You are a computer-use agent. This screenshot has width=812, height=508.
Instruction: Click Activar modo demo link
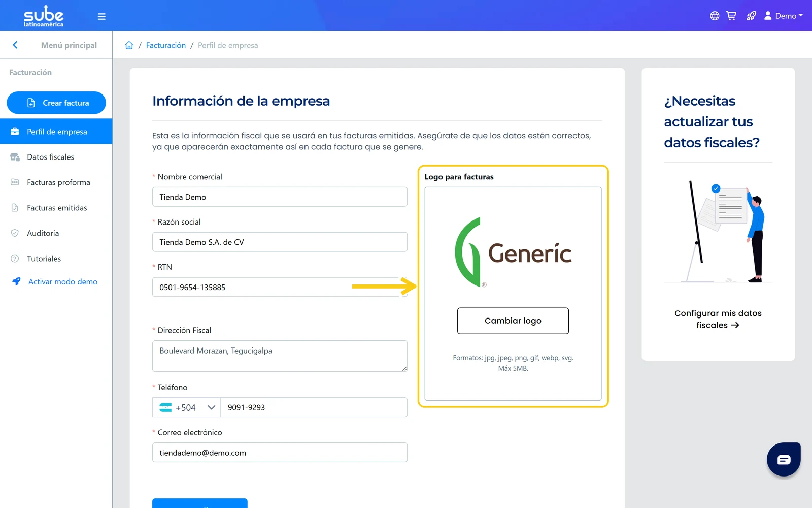click(x=63, y=281)
